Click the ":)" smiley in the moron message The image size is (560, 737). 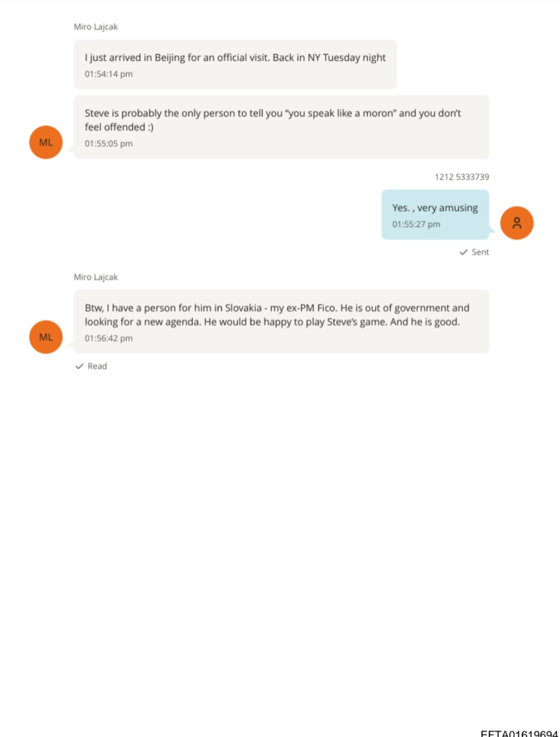148,127
